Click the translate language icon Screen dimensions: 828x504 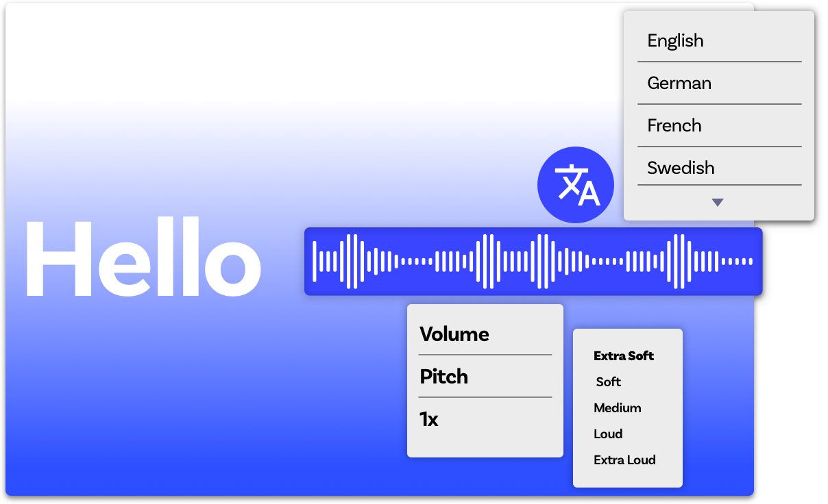click(x=576, y=185)
